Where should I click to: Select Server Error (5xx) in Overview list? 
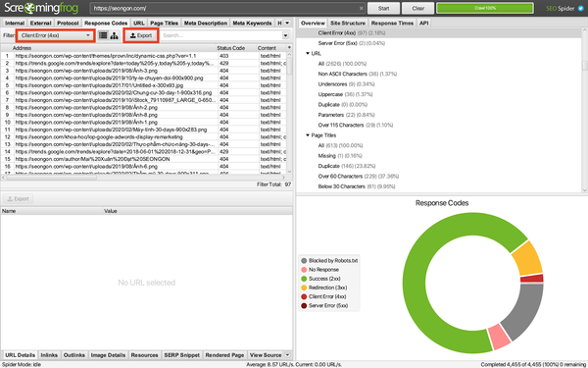pyautogui.click(x=352, y=43)
